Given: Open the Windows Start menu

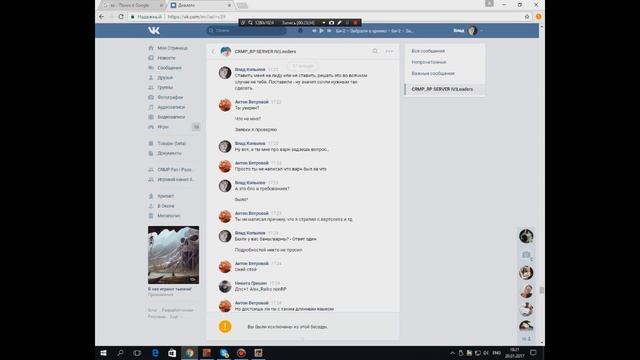Looking at the screenshot, I should tap(103, 353).
